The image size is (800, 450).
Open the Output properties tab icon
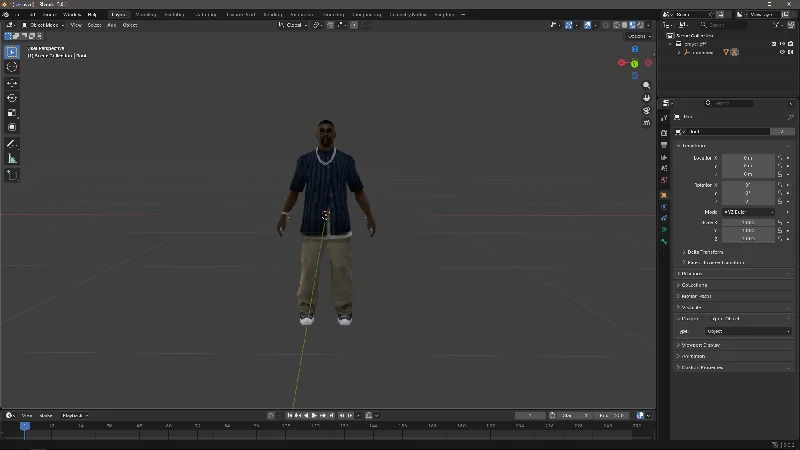664,145
